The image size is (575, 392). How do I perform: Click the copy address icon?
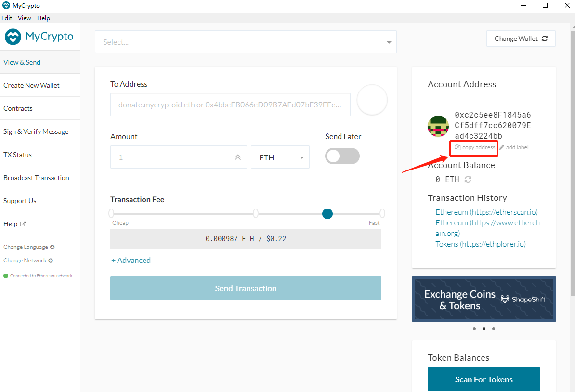click(x=457, y=147)
